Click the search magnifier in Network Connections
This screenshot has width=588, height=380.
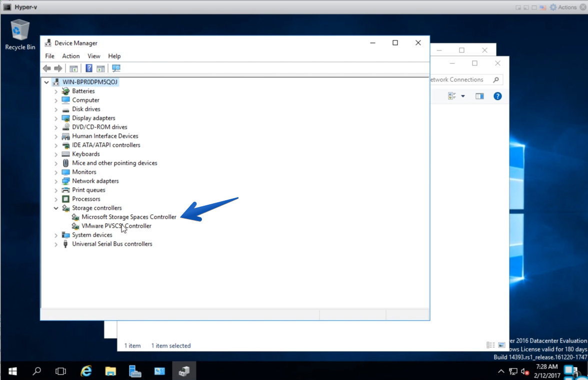tap(496, 80)
